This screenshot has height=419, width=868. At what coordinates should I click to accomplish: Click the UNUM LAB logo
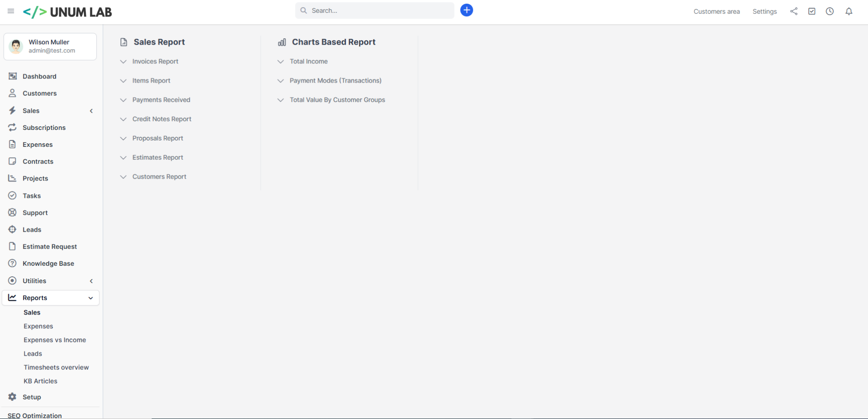[67, 12]
